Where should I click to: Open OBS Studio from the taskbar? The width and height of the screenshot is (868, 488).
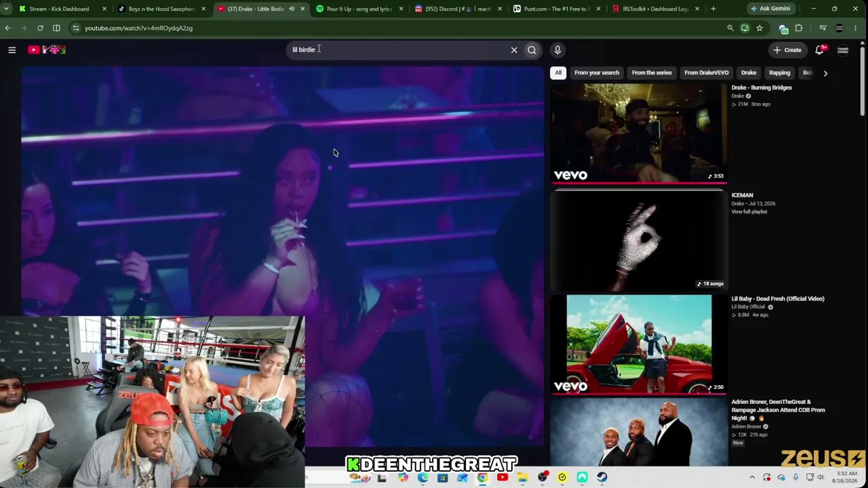(542, 478)
